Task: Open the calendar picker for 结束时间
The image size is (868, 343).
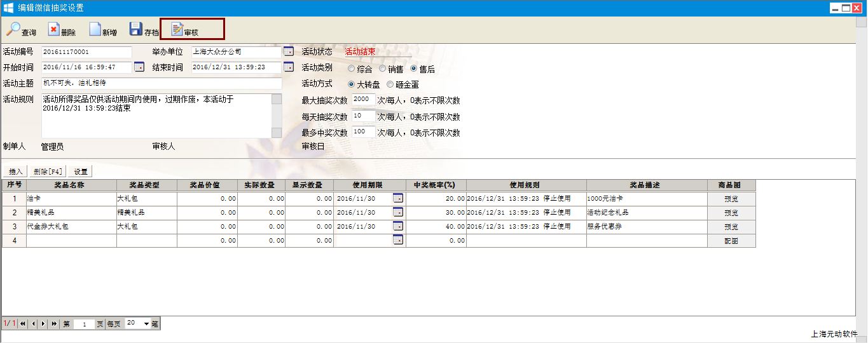Action: click(288, 67)
